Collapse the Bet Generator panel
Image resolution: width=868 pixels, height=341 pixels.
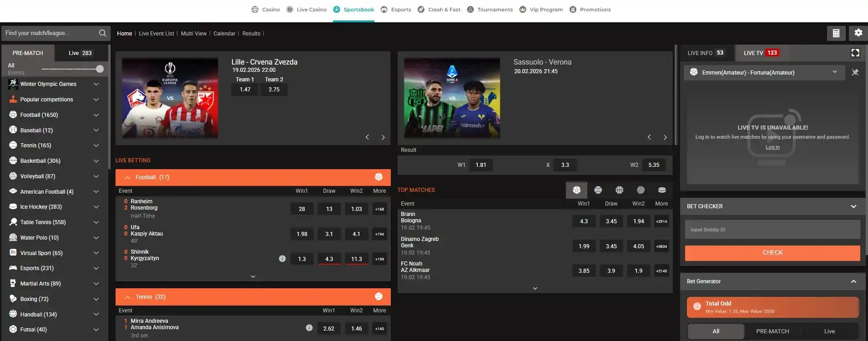point(853,281)
